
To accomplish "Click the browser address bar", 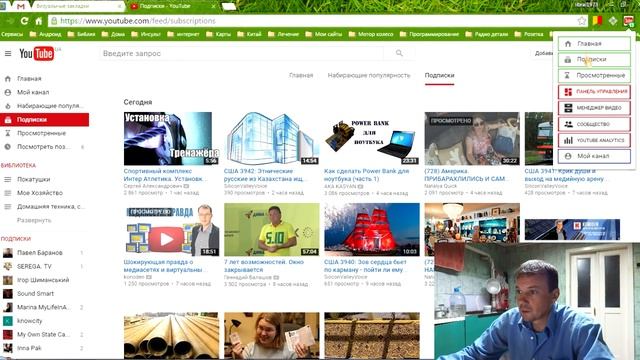I will click(318, 20).
